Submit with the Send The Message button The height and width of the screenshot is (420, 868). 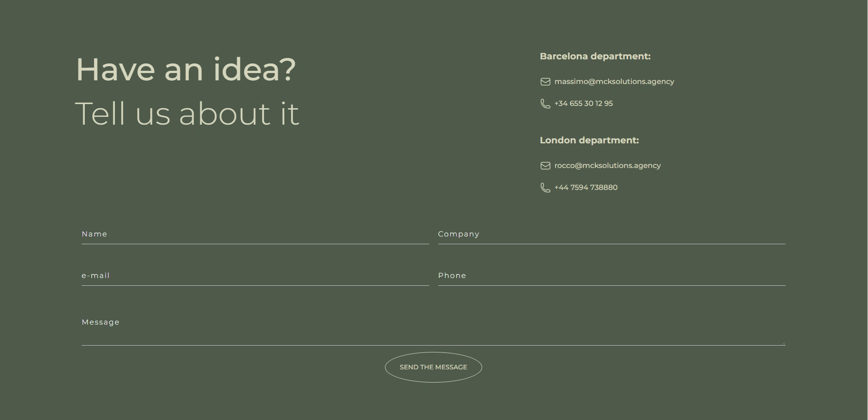click(x=433, y=367)
